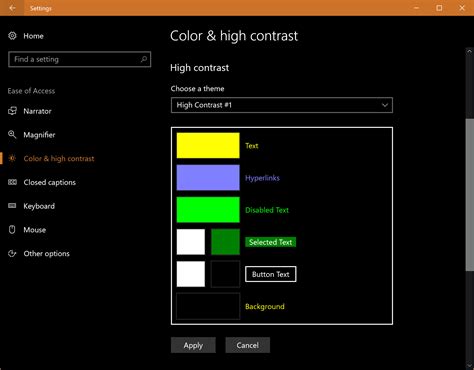Pick the purple Hyperlinks color swatch

208,177
